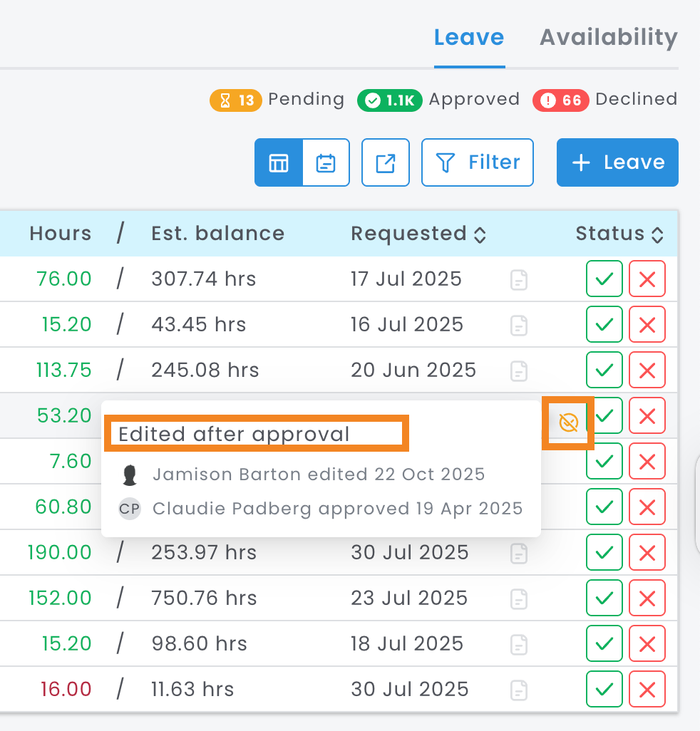Viewport: 700px width, 731px height.
Task: Approve the 190.00 hours leave request
Action: tap(604, 552)
